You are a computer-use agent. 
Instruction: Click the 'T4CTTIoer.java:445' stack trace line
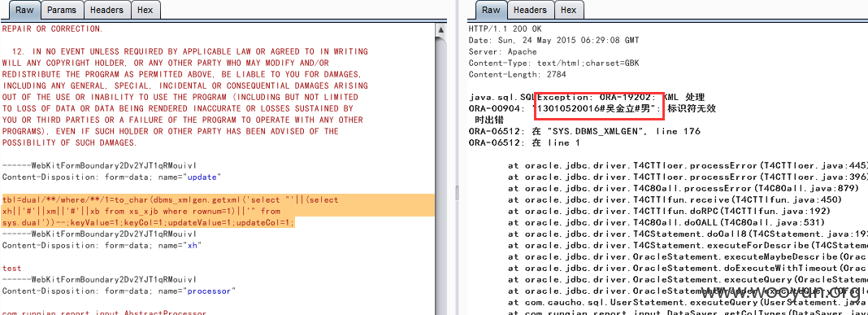[x=688, y=165]
